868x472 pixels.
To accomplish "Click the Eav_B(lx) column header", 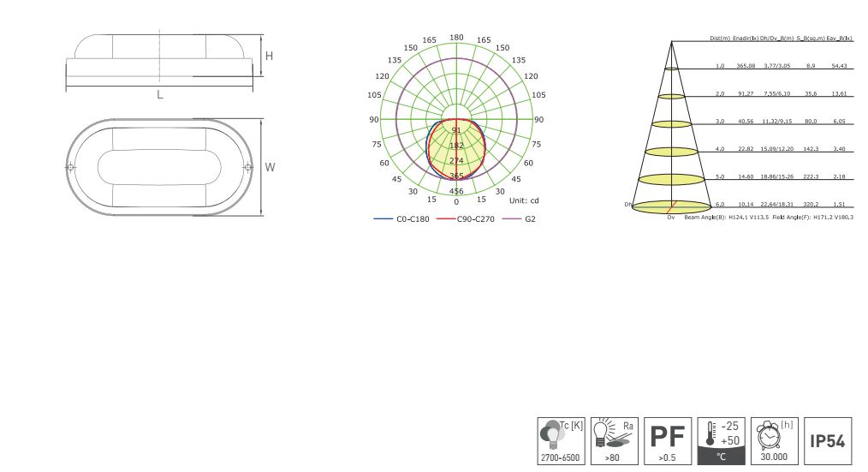I will coord(839,39).
